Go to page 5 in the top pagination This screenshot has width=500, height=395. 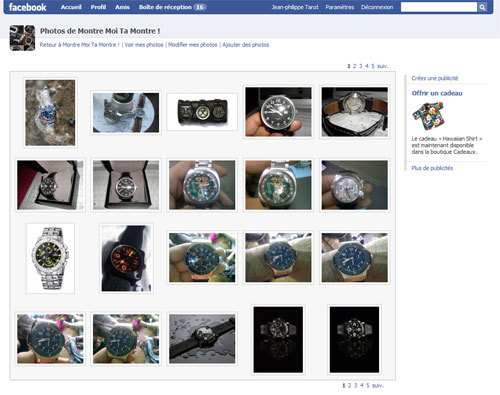pyautogui.click(x=373, y=66)
